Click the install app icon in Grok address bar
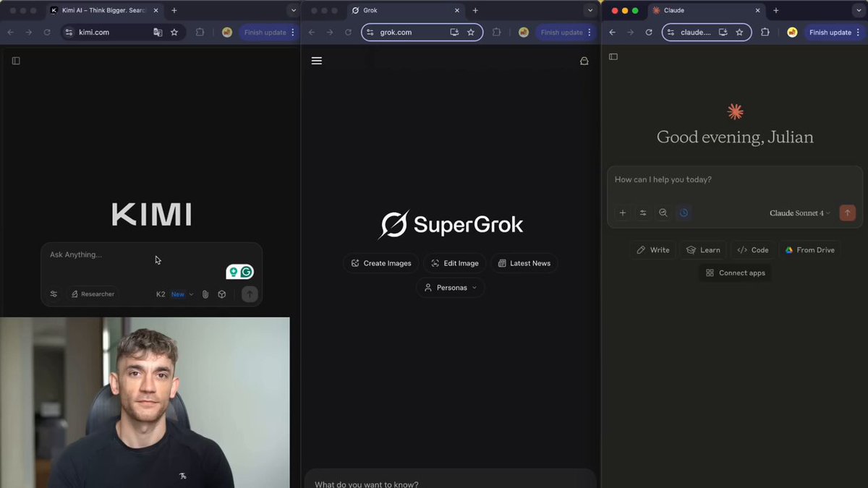Image resolution: width=868 pixels, height=488 pixels. 454,33
